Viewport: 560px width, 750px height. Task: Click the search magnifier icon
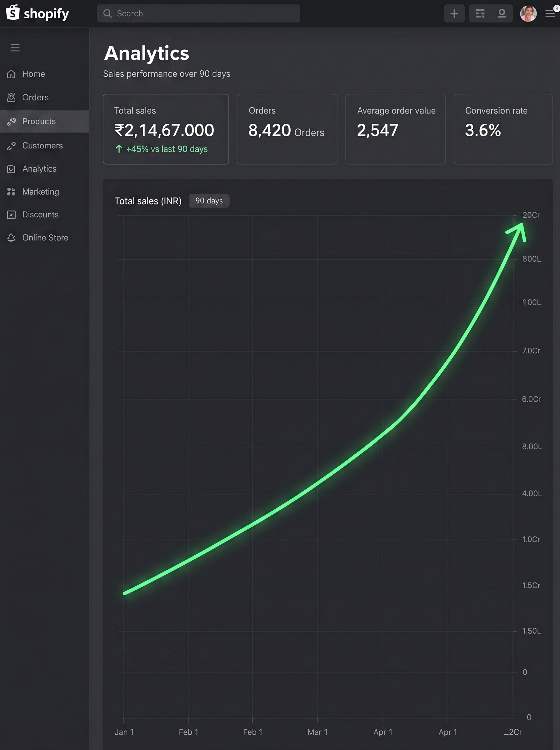tap(107, 13)
